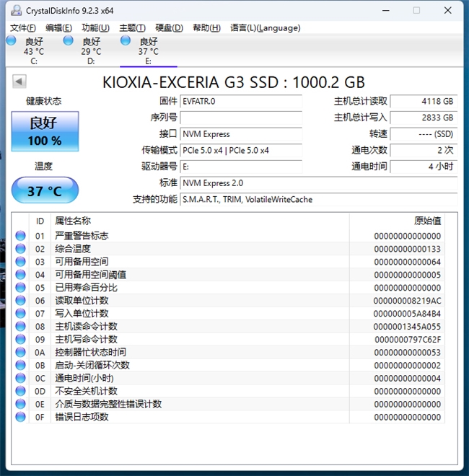The width and height of the screenshot is (469, 476).
Task: Click status dot for attribute 04 可用备用空间阈值
Action: point(20,275)
